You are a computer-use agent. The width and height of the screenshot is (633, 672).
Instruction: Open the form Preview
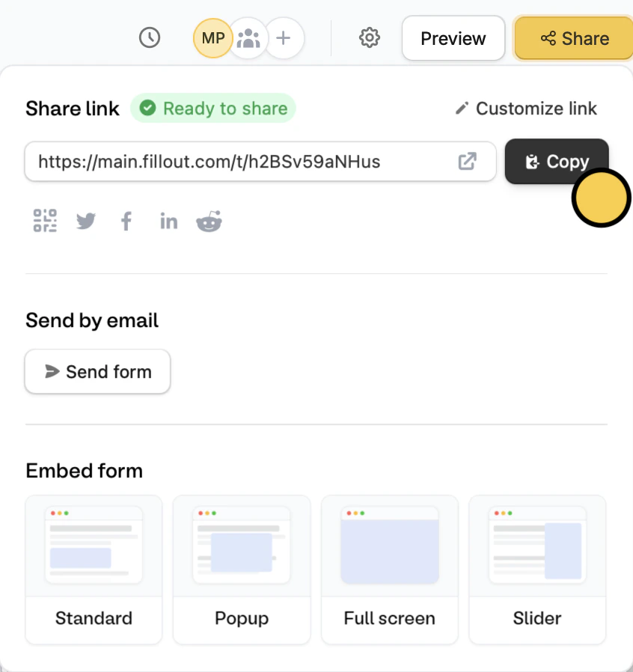(453, 37)
